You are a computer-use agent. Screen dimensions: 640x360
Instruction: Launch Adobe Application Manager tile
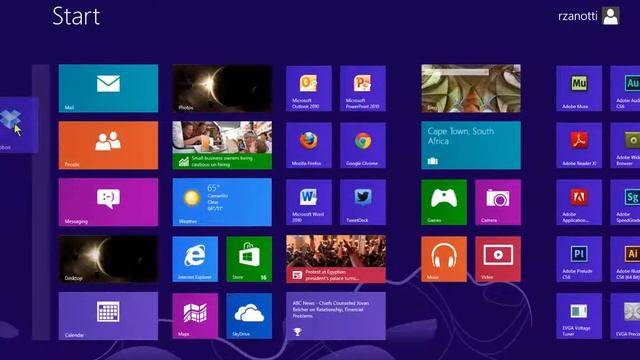click(579, 202)
